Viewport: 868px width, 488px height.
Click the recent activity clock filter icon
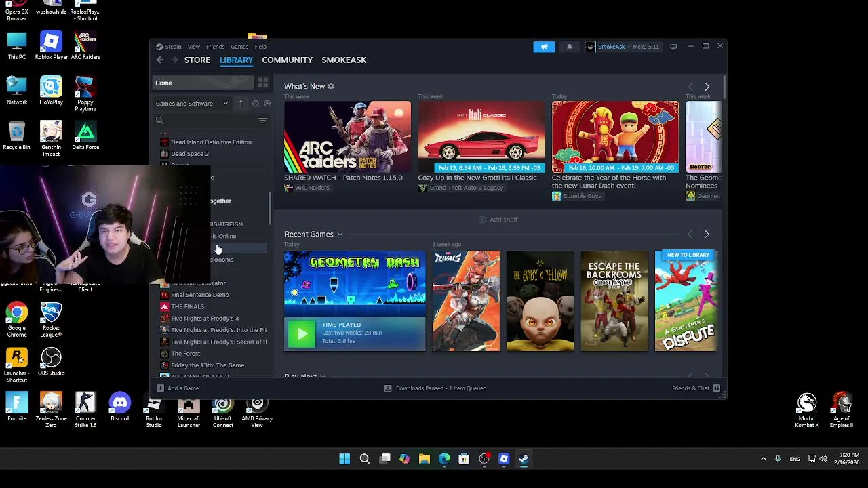256,104
